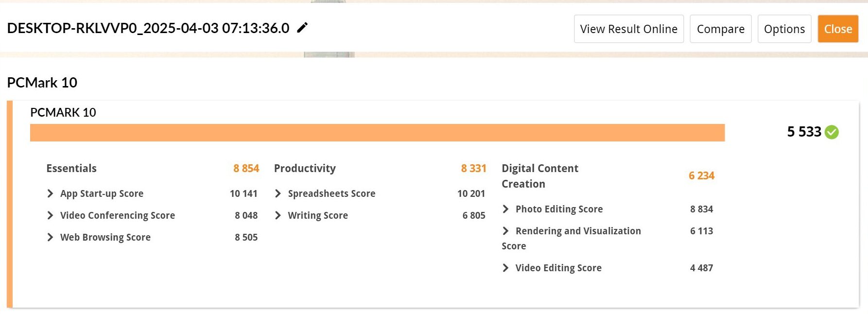Expand Writing Score chevron

(278, 215)
